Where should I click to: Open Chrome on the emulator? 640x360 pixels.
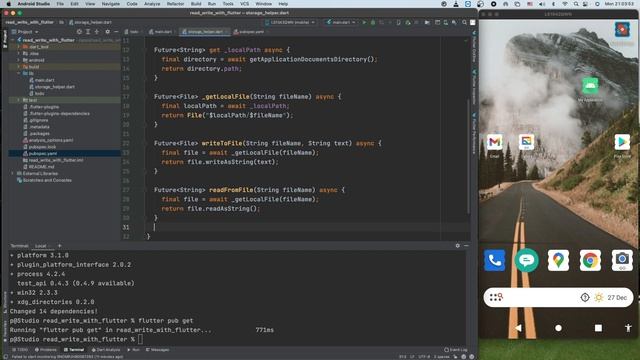click(x=590, y=260)
